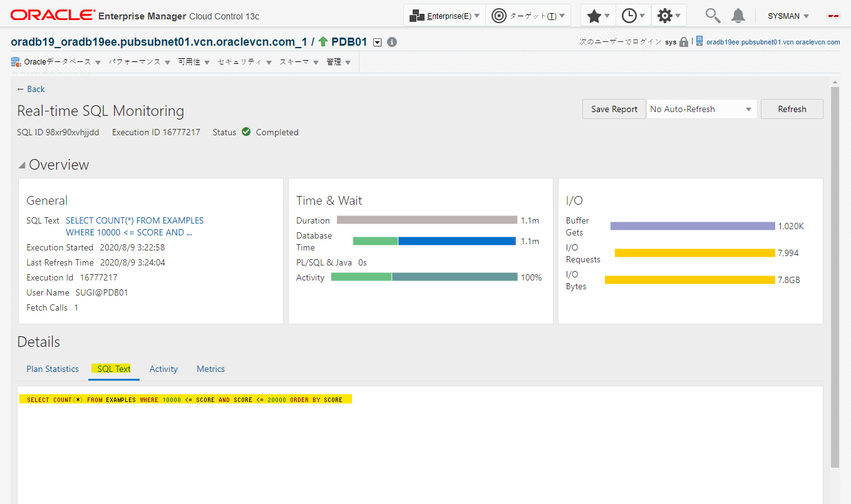The height and width of the screenshot is (504, 851).
Task: Click the Completed status check icon
Action: (x=245, y=131)
